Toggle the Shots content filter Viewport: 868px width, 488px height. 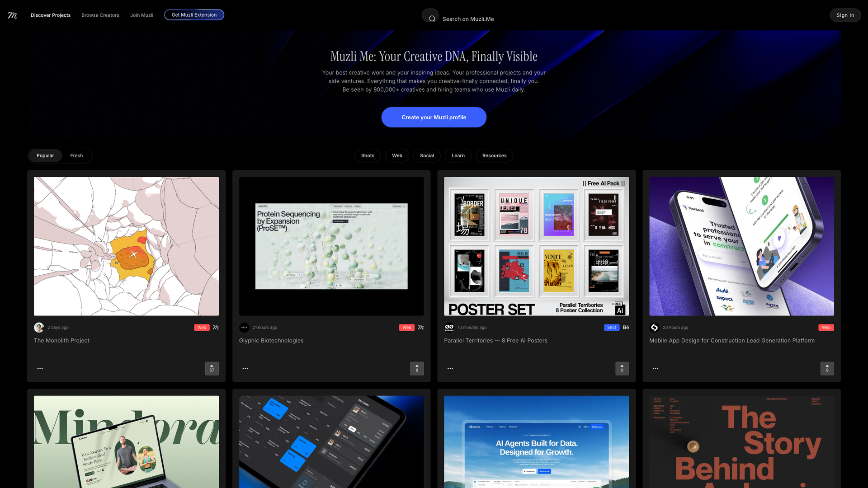(368, 155)
